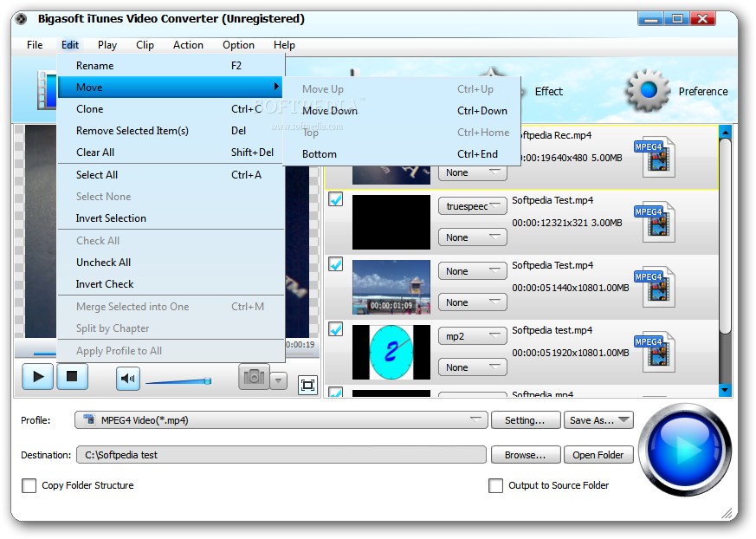This screenshot has width=756, height=539.
Task: Open the Play menu
Action: 107,45
